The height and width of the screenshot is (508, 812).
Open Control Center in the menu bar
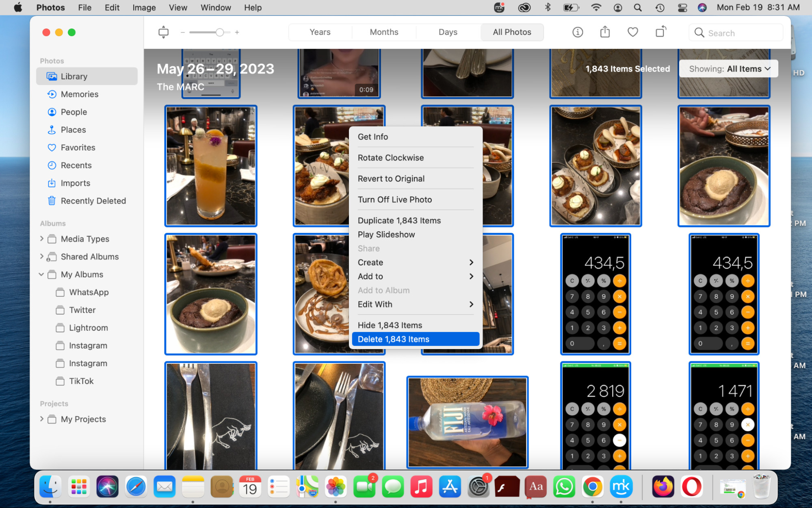pos(682,8)
